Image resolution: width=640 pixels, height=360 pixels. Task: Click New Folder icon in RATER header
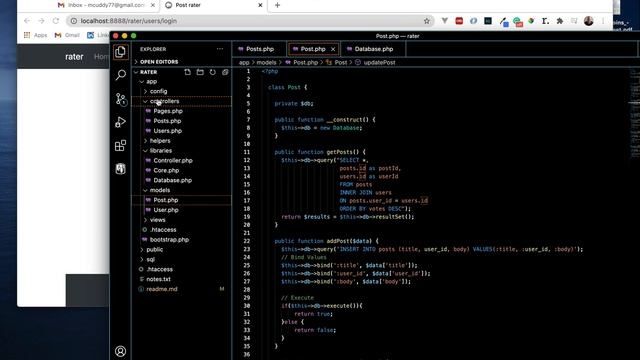coord(200,72)
